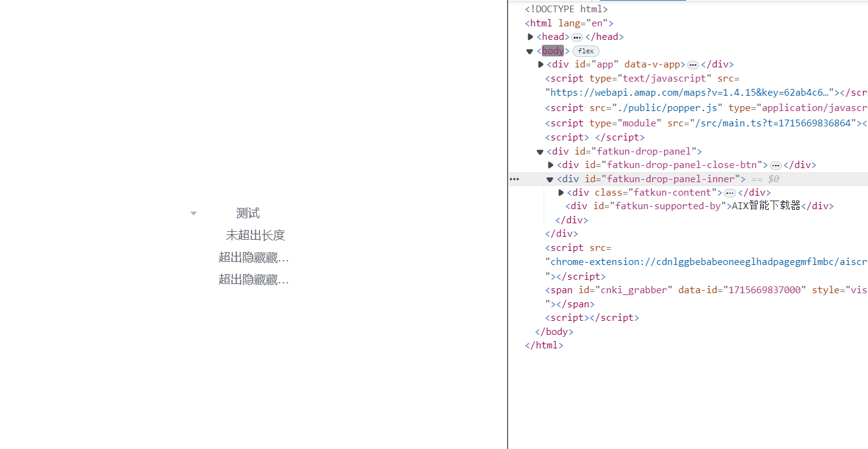
Task: Collapse the fatkun-drop-panel-inner div triangle
Action: [550, 180]
